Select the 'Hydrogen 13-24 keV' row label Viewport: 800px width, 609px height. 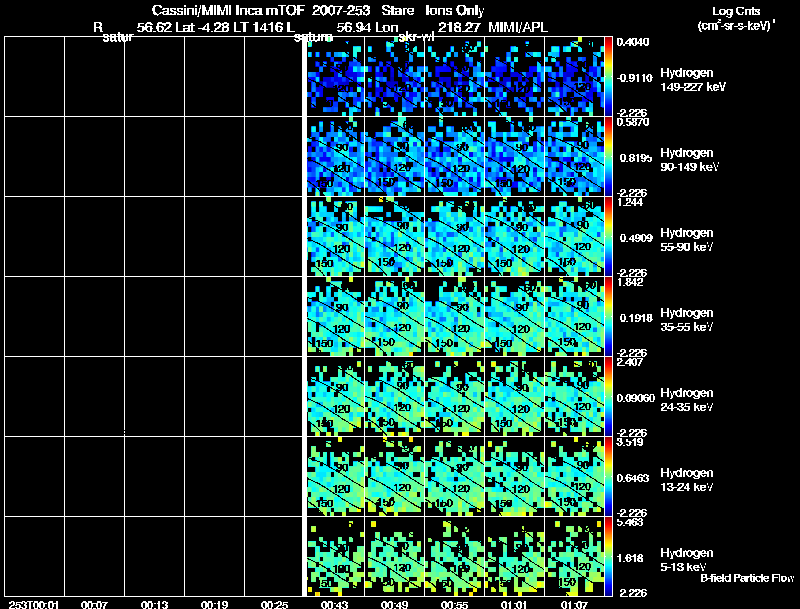(x=687, y=480)
